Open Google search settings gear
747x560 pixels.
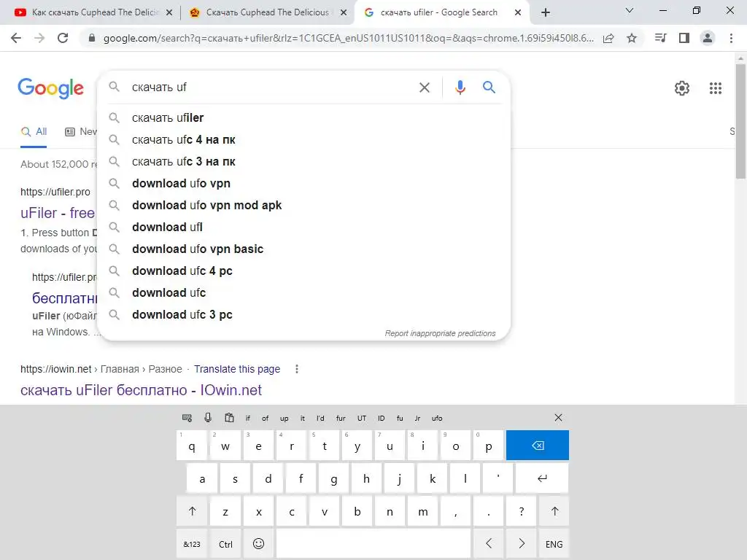pyautogui.click(x=681, y=88)
